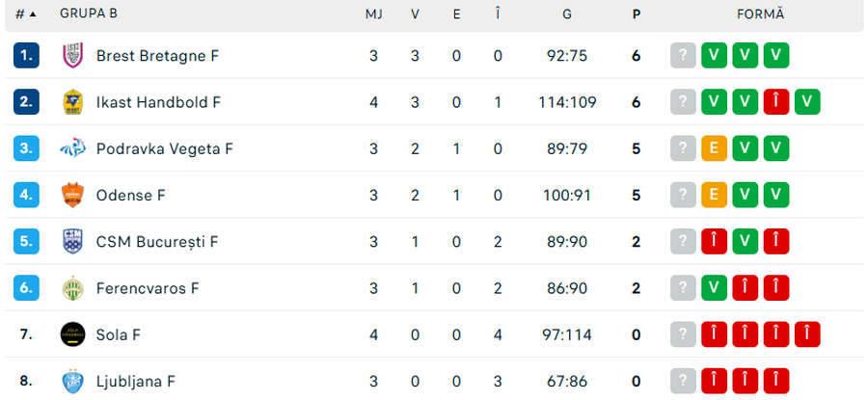
Task: Click the Podravka Vegeta F logo
Action: [72, 148]
